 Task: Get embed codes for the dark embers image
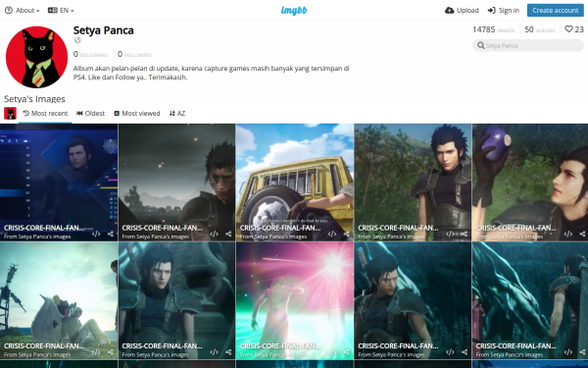[x=214, y=234]
